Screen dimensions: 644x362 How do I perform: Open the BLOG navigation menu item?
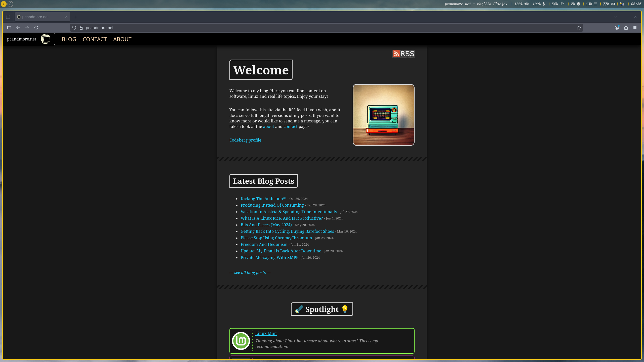(x=69, y=39)
